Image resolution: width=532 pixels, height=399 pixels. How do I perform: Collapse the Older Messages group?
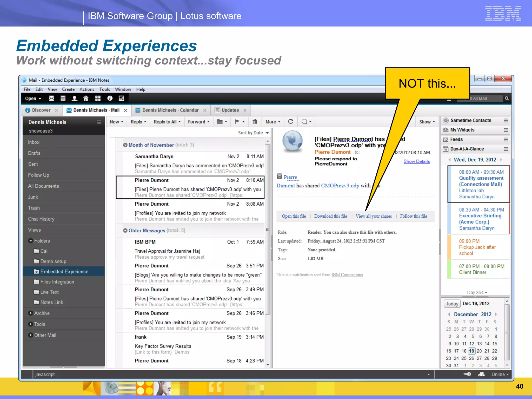[x=125, y=231]
